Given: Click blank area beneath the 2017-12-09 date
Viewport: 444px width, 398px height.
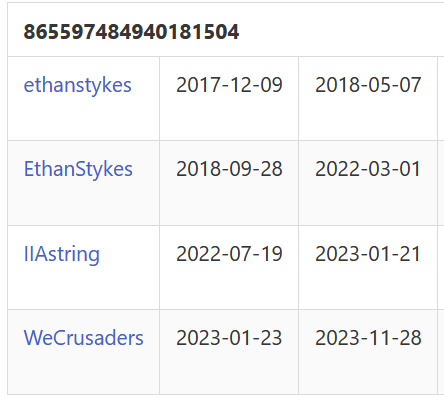Looking at the screenshot, I should [x=229, y=118].
